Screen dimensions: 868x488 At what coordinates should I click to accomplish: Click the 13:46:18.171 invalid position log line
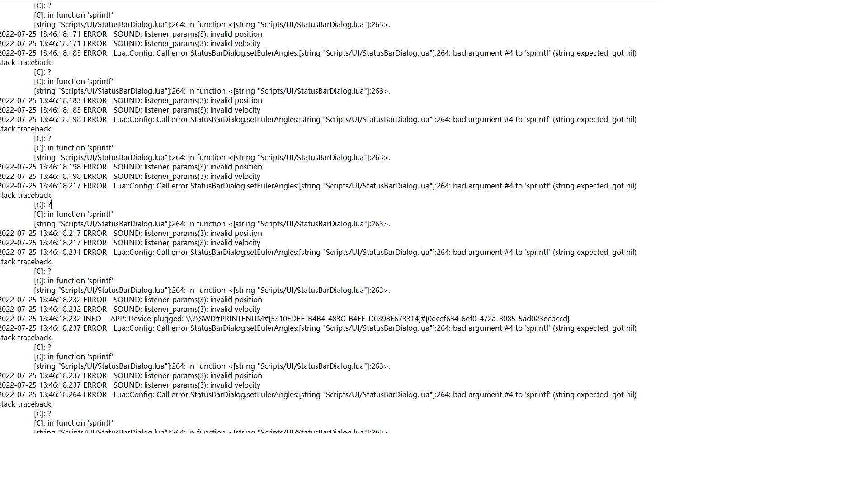pos(131,34)
